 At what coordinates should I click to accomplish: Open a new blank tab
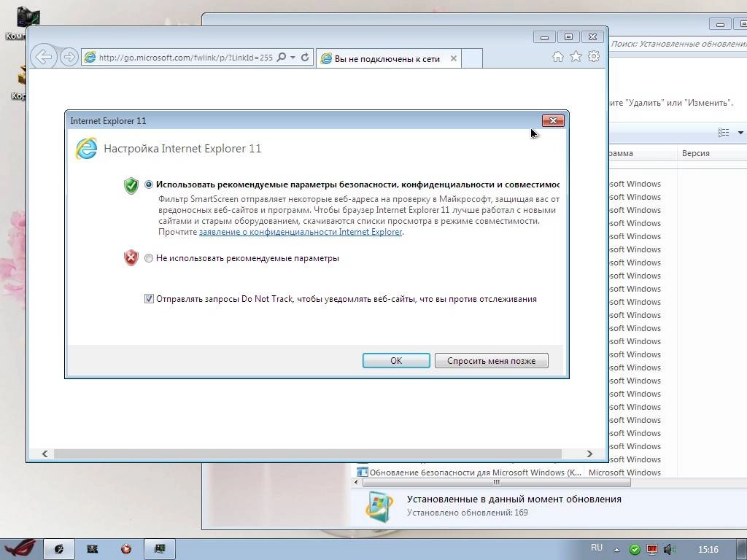click(472, 58)
